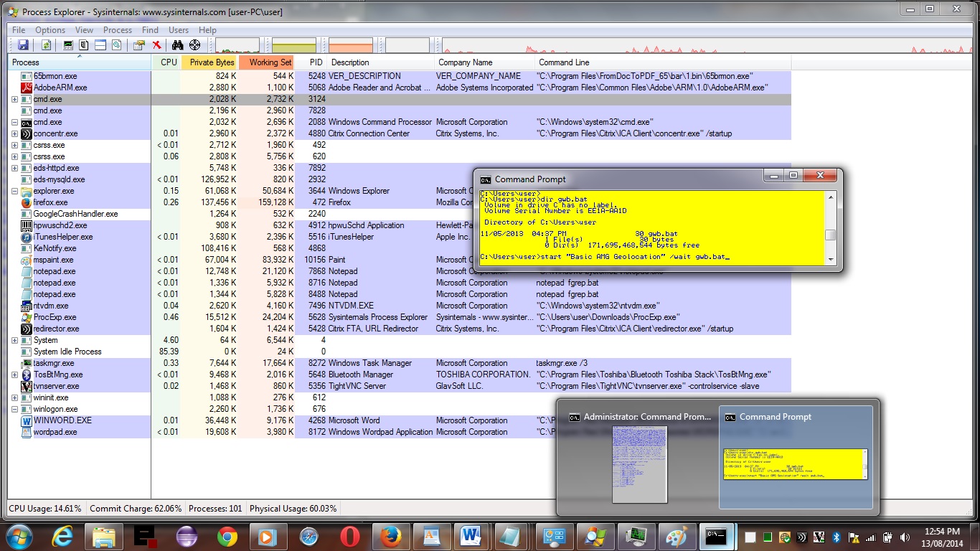Open System Information graph icon
This screenshot has width=980, height=551.
(68, 45)
